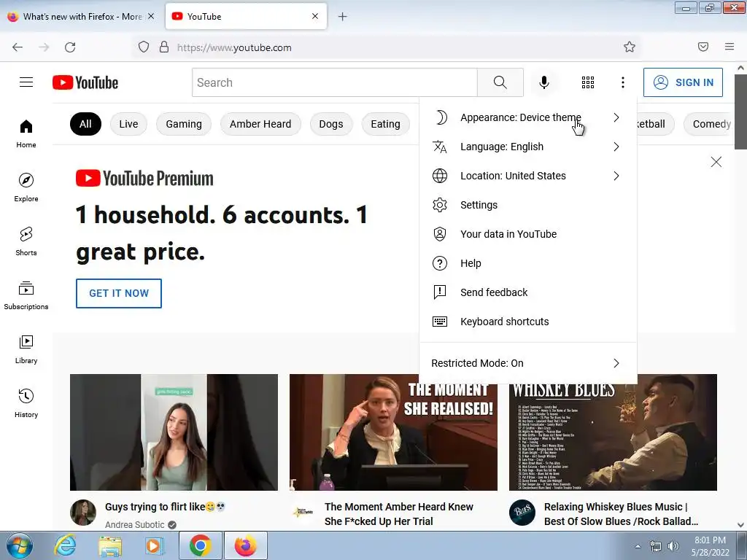Close the What's new with Firefox tab

pyautogui.click(x=151, y=16)
